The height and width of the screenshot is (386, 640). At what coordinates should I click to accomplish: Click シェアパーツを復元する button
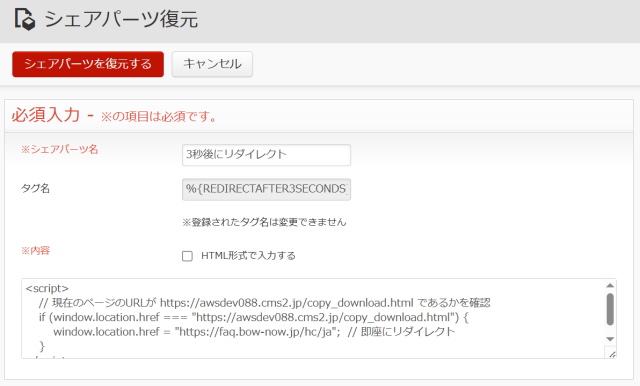coord(88,64)
